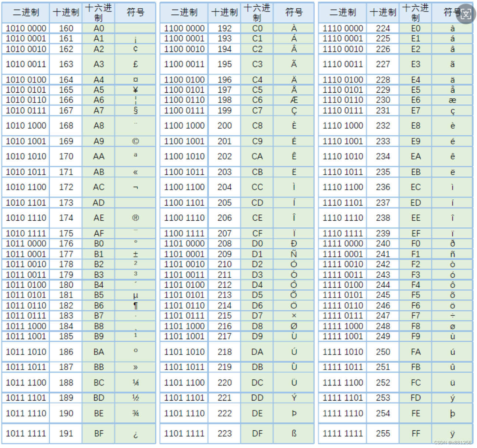Click hex code EE

coord(416,218)
